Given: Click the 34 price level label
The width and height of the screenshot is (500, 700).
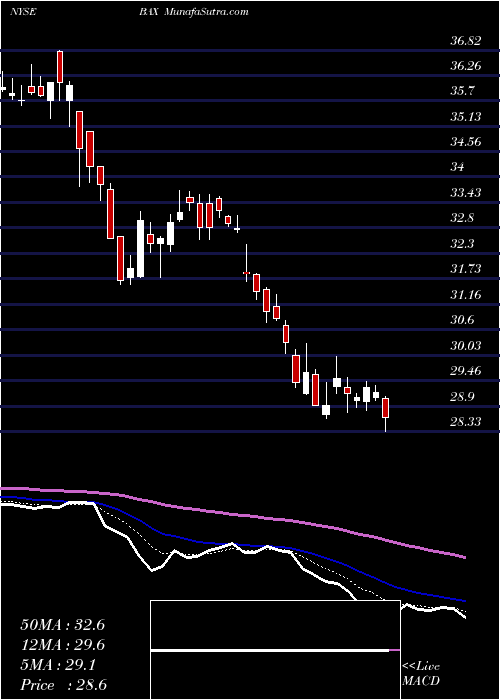Looking at the screenshot, I should pos(458,167).
